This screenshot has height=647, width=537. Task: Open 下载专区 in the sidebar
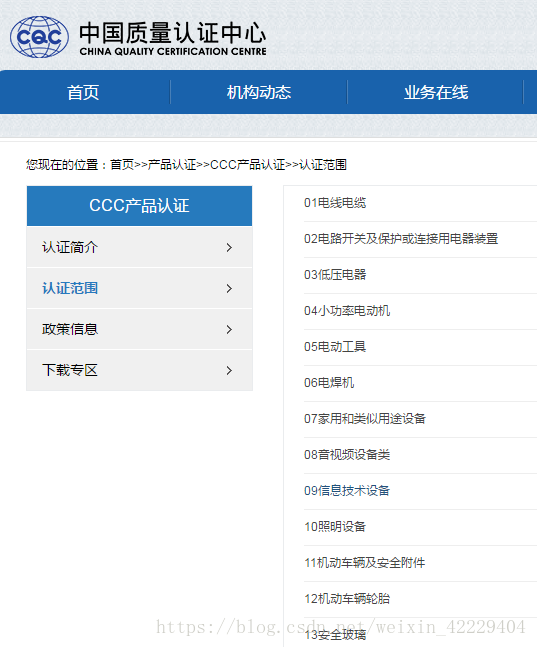(x=140, y=370)
